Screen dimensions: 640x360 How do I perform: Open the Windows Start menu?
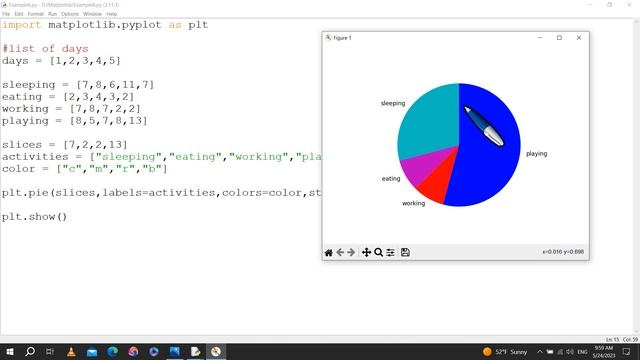point(9,351)
